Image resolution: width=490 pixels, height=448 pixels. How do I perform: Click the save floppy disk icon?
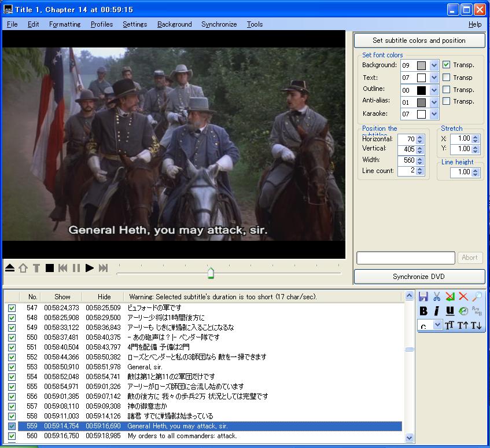(423, 297)
